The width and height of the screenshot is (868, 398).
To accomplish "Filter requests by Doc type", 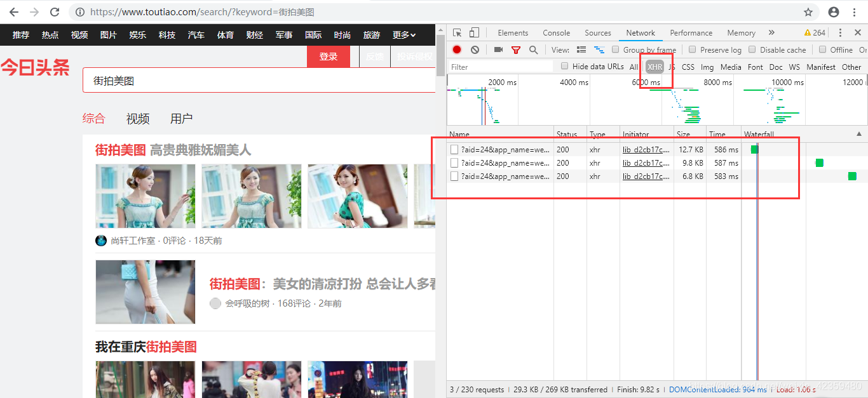I will pos(776,67).
